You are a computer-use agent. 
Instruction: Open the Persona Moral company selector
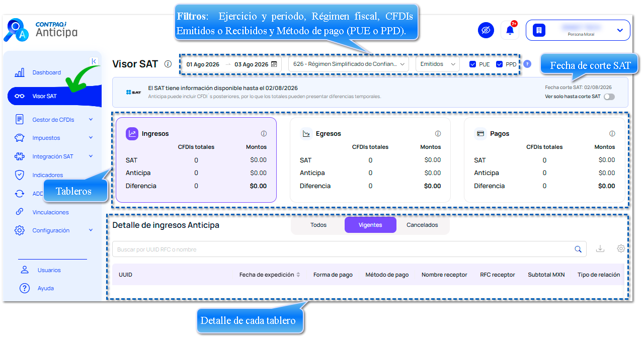click(578, 30)
